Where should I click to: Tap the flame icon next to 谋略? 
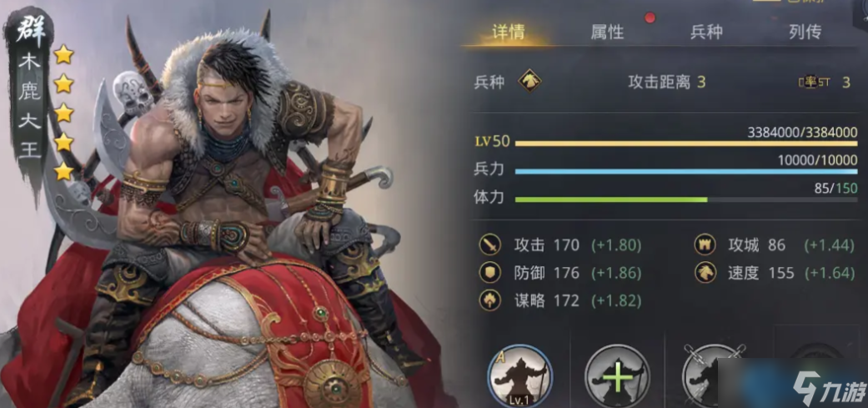[x=490, y=300]
